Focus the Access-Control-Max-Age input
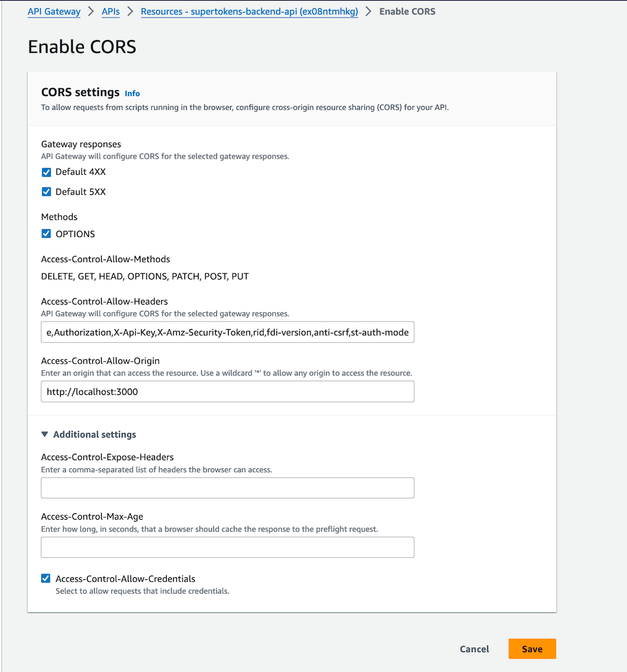Screen dimensions: 627x672 click(228, 547)
